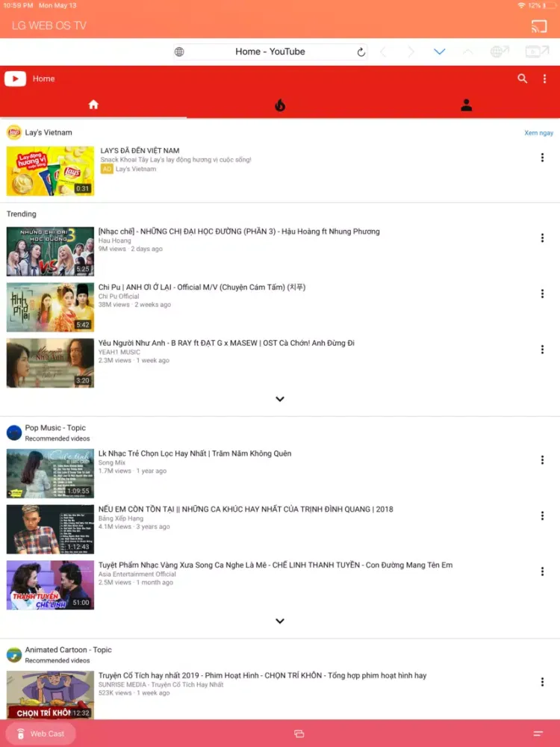Open the menu lines icon bottom right

[538, 734]
